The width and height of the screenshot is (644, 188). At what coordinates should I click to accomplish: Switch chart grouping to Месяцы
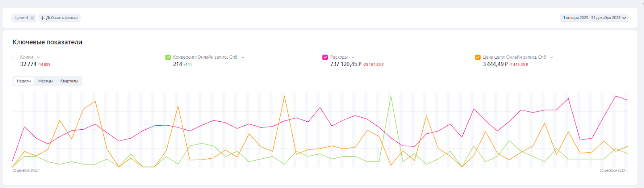pyautogui.click(x=45, y=81)
